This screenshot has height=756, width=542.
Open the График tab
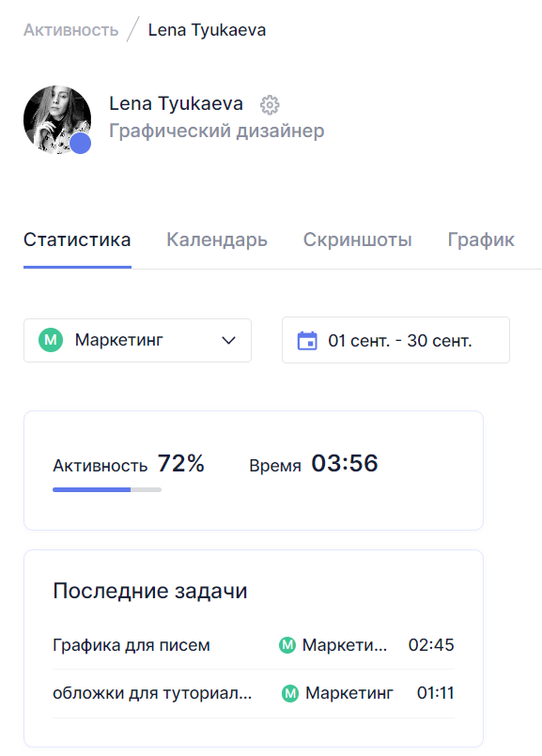click(481, 239)
